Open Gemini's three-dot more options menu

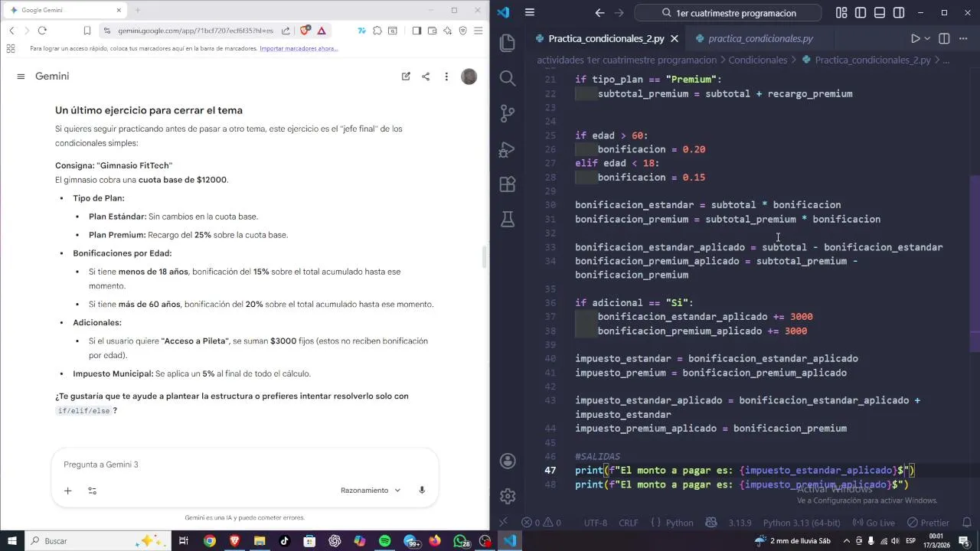click(446, 77)
